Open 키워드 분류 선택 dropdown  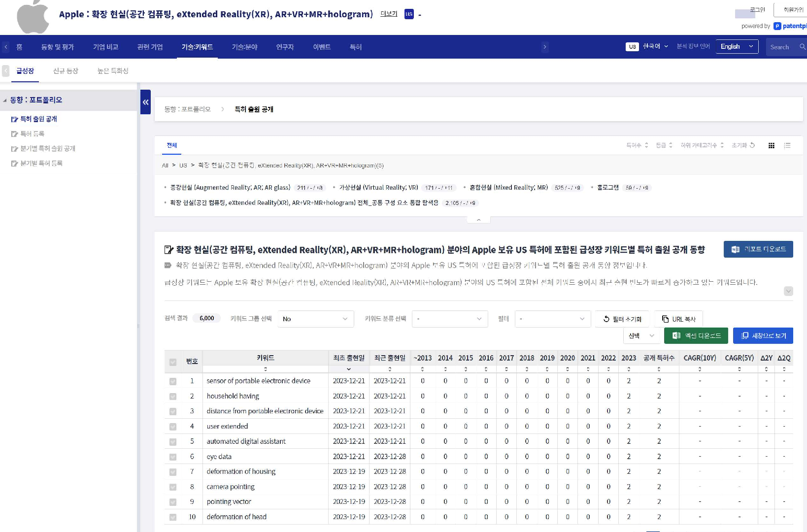pos(450,319)
